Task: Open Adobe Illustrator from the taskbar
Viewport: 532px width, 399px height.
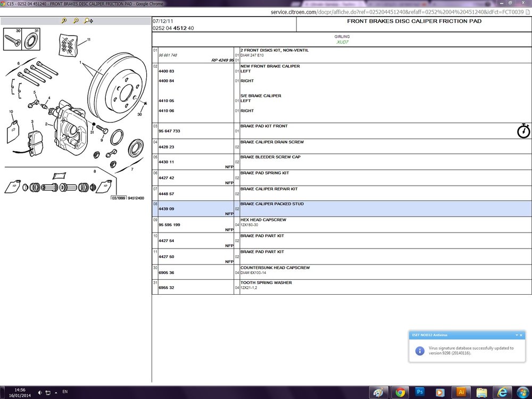Action: pos(461,392)
